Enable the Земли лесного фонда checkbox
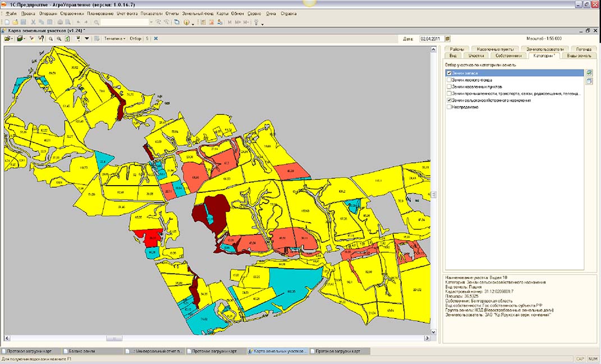This screenshot has height=364, width=601. [x=449, y=80]
